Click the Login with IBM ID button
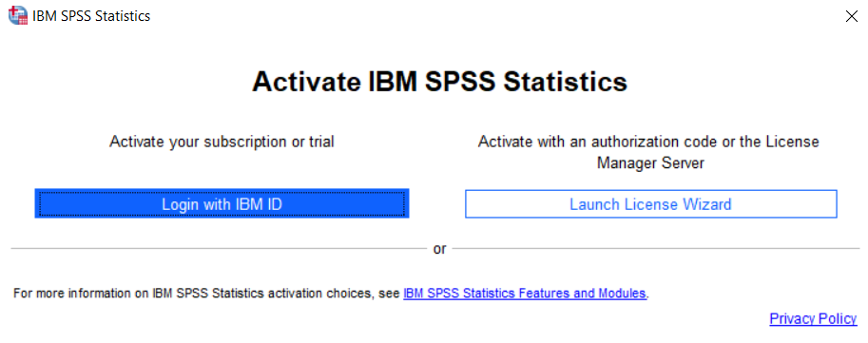Image resolution: width=868 pixels, height=343 pixels. coord(222,204)
